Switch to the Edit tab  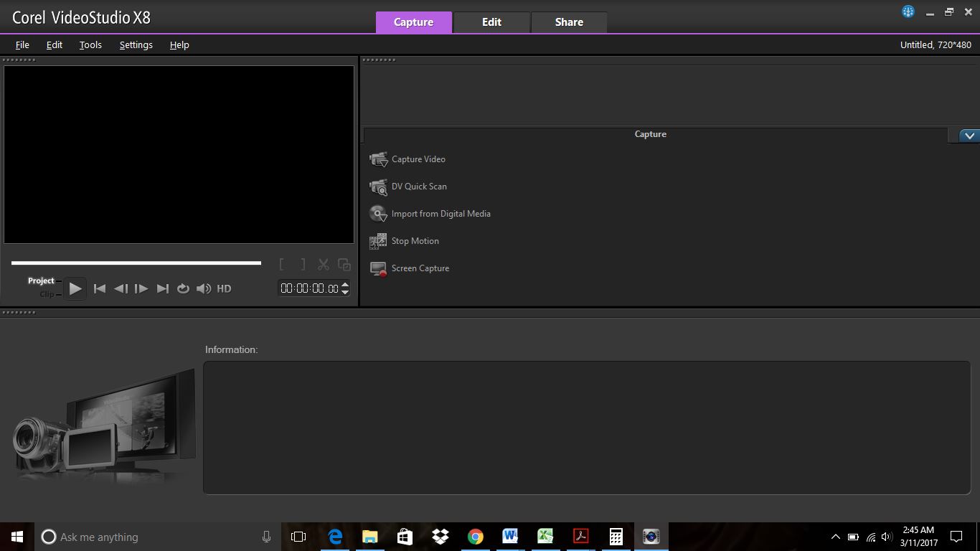(x=491, y=22)
